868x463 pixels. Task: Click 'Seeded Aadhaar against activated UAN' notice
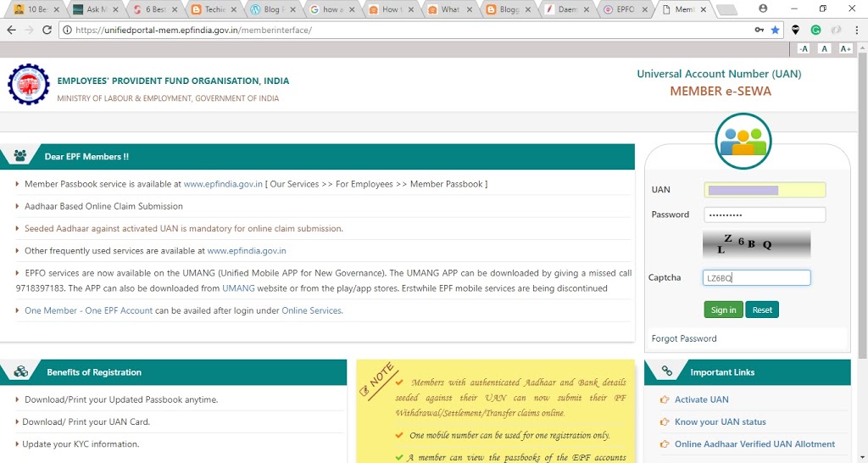pos(184,228)
